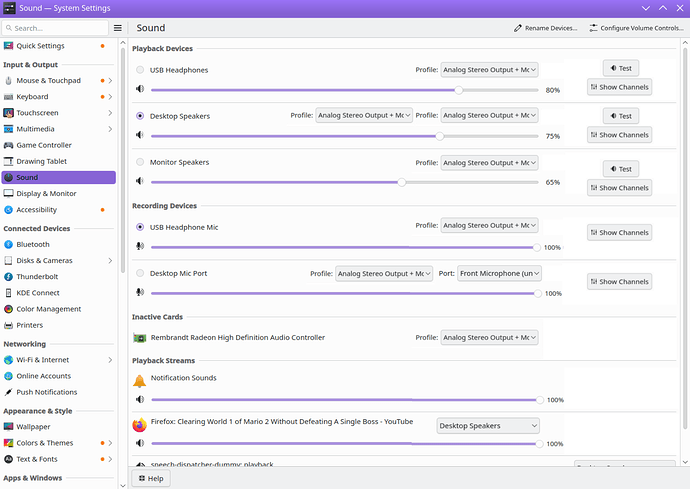This screenshot has height=489, width=690.
Task: Open the Front Microphone port dropdown
Action: (x=499, y=273)
